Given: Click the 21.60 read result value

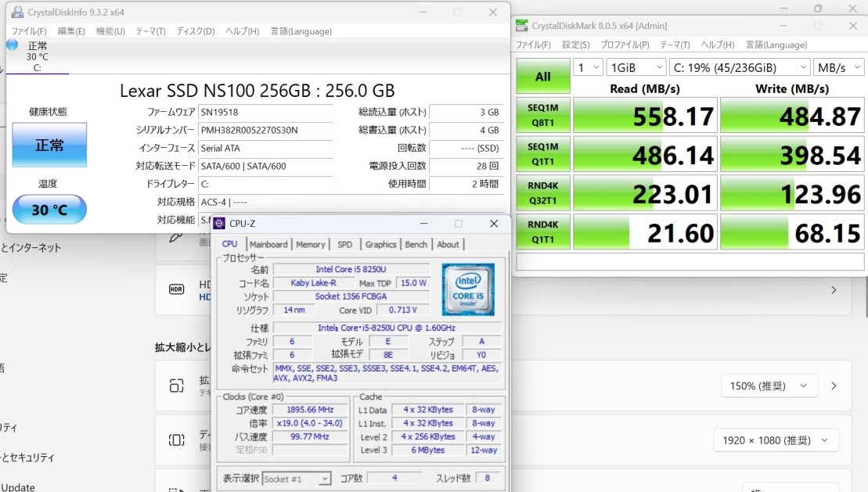Looking at the screenshot, I should pyautogui.click(x=645, y=232).
